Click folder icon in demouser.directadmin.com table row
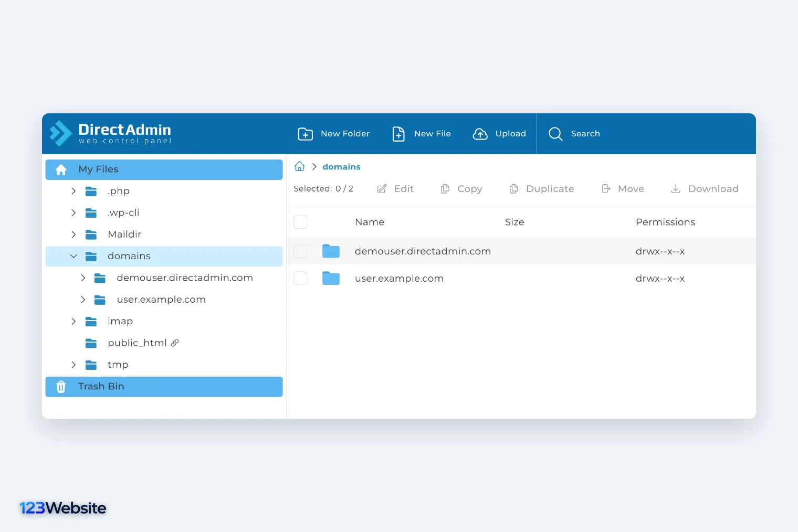Viewport: 798px width, 532px height. [x=331, y=251]
